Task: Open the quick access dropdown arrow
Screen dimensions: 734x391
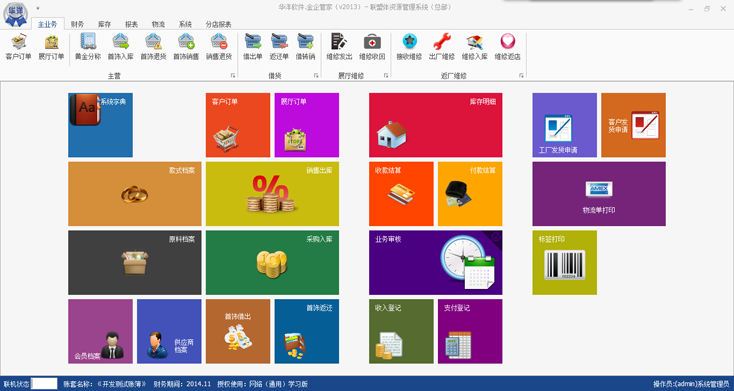Action: point(37,8)
